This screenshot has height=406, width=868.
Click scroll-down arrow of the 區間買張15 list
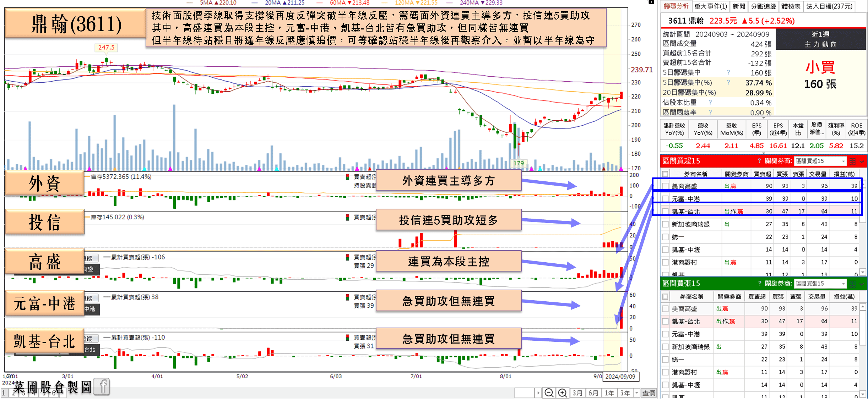tap(863, 394)
